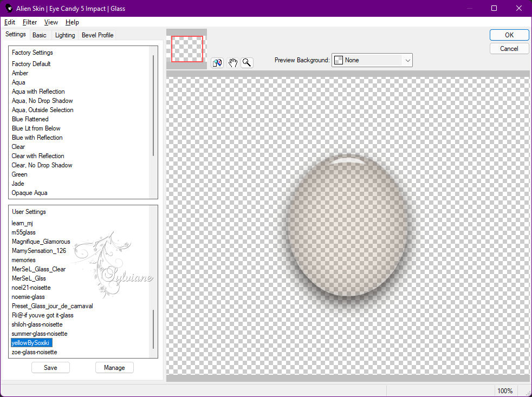Select the hand pan tool
The image size is (532, 397).
[x=233, y=63]
